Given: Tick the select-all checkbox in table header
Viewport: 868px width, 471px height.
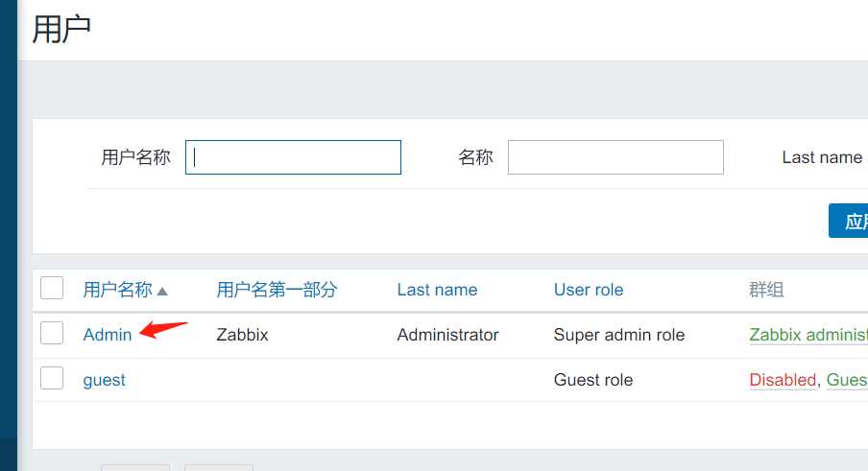Looking at the screenshot, I should pos(52,288).
